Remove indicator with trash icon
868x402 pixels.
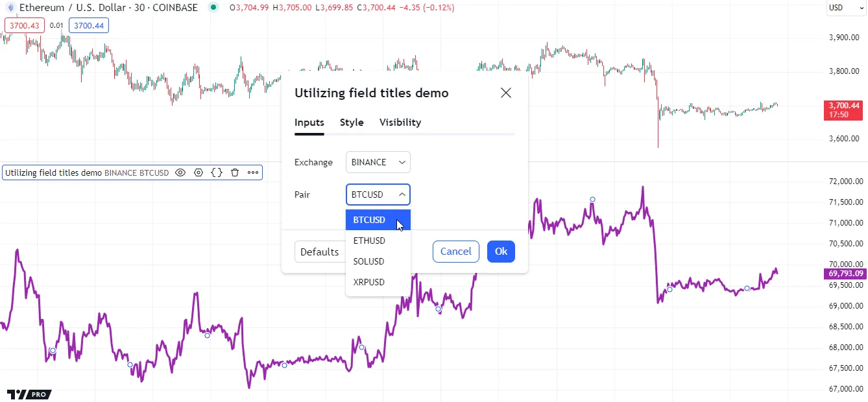[x=235, y=173]
